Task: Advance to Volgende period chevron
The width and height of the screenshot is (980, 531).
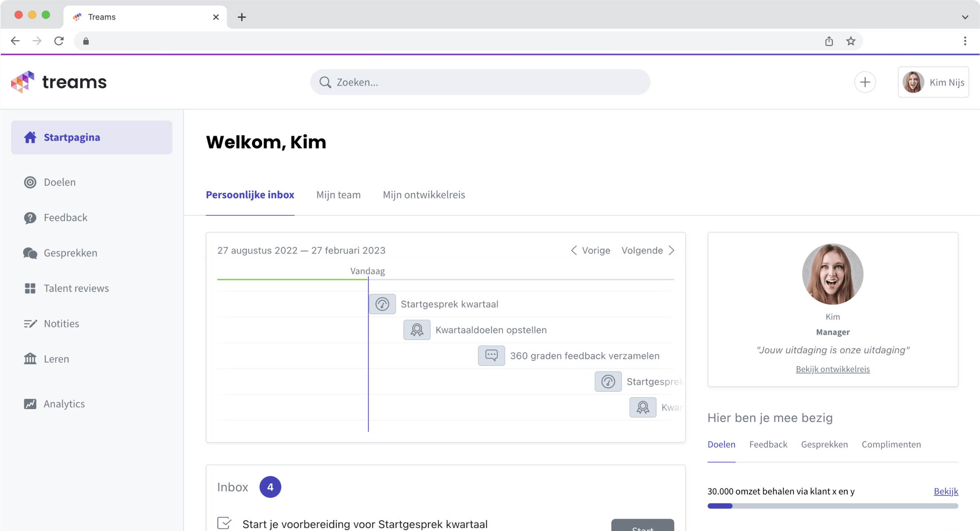Action: click(672, 250)
